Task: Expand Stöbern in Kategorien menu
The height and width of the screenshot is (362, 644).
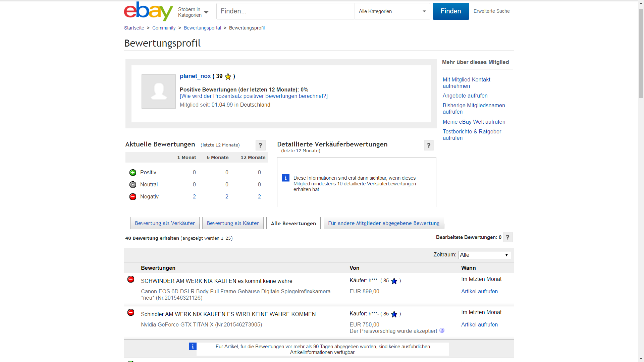Action: tap(193, 12)
